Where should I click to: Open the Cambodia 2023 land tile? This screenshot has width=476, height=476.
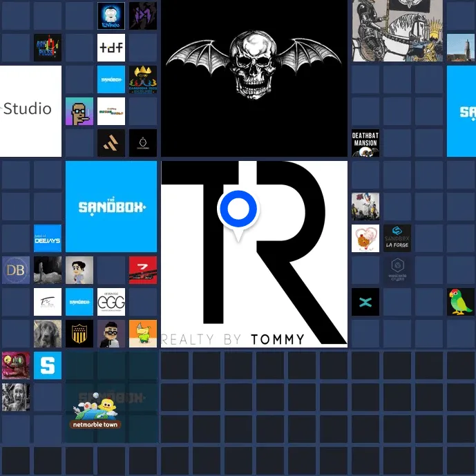(143, 79)
